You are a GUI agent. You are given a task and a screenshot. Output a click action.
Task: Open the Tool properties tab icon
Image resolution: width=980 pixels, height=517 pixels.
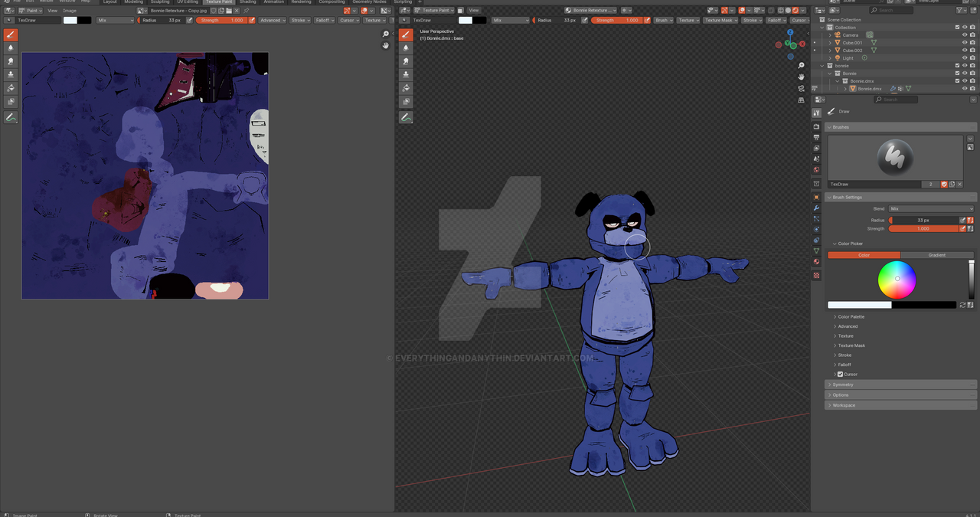(816, 113)
